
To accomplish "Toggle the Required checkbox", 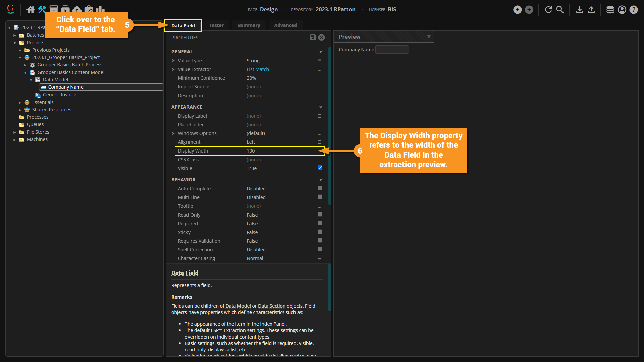I will pos(320,223).
